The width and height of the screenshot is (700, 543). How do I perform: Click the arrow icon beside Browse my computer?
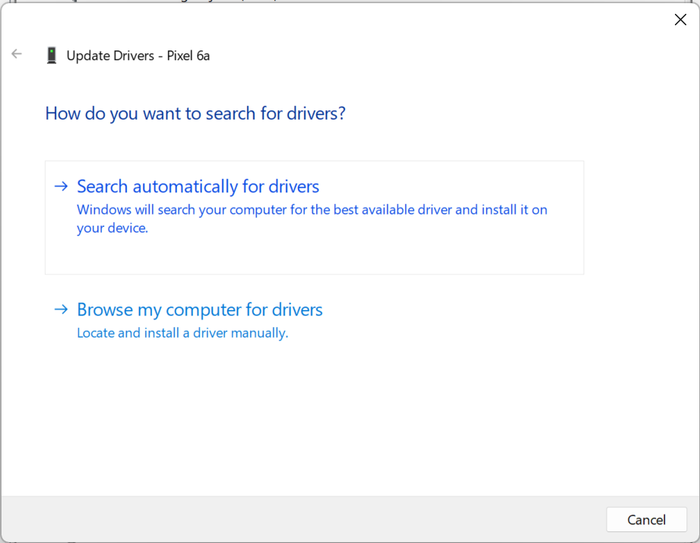(61, 309)
